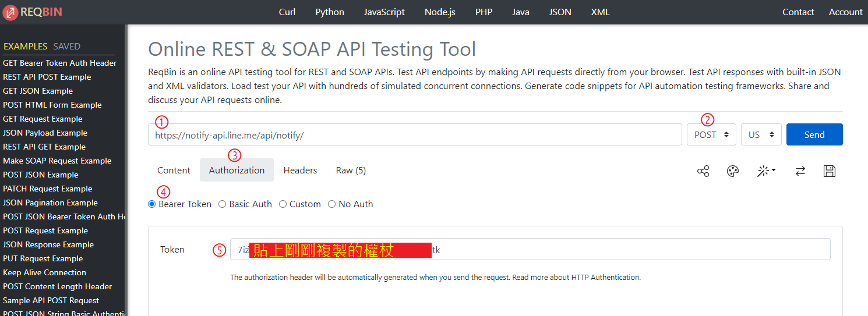This screenshot has height=316, width=868.
Task: Click the Token input field
Action: point(530,249)
